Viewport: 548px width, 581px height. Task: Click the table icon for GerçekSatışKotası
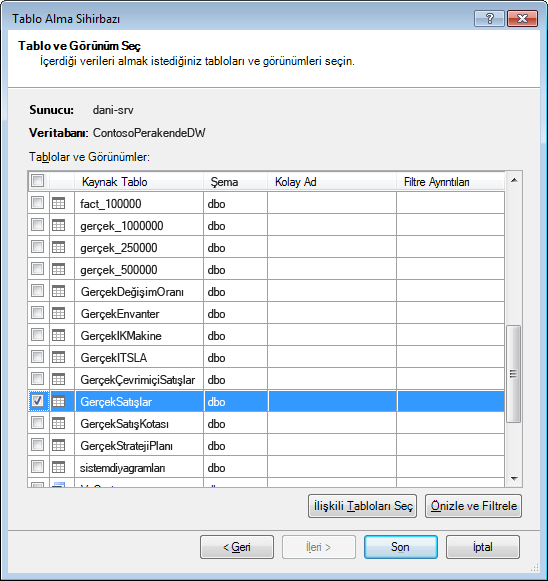58,423
